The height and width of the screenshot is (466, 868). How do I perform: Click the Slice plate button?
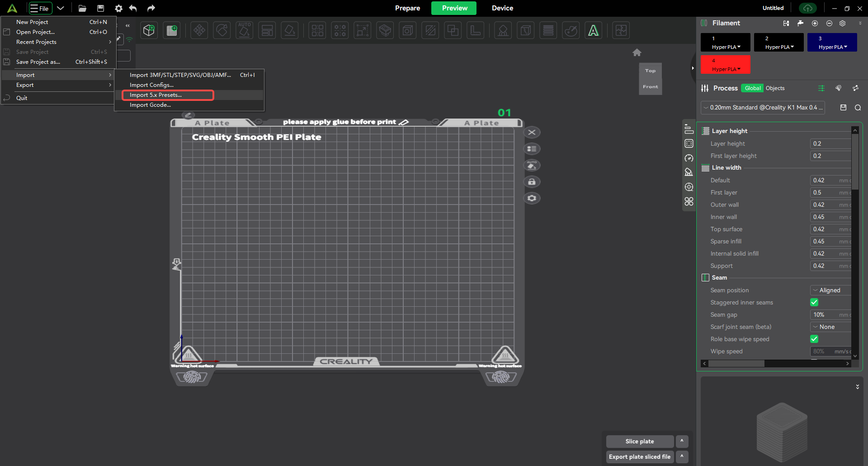[640, 441]
